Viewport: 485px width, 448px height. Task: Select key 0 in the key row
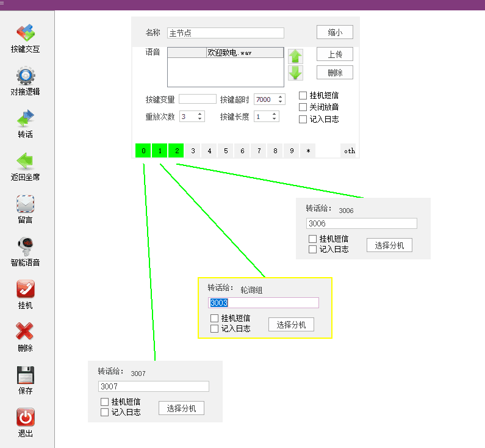tap(143, 151)
